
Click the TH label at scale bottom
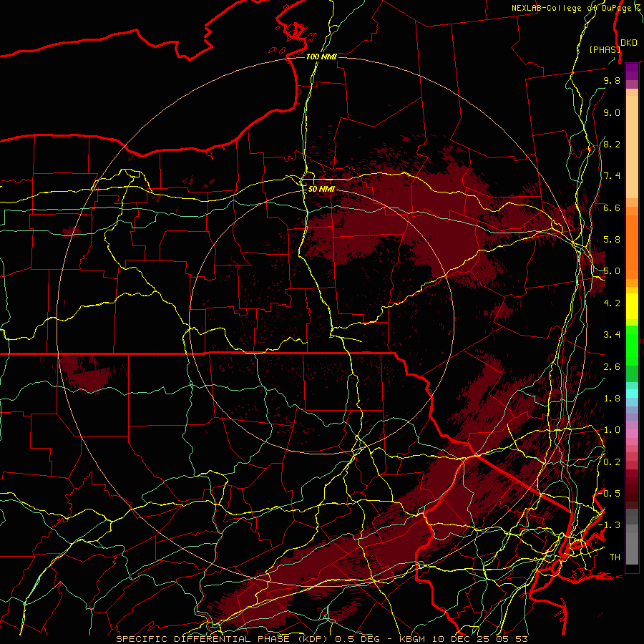(615, 557)
